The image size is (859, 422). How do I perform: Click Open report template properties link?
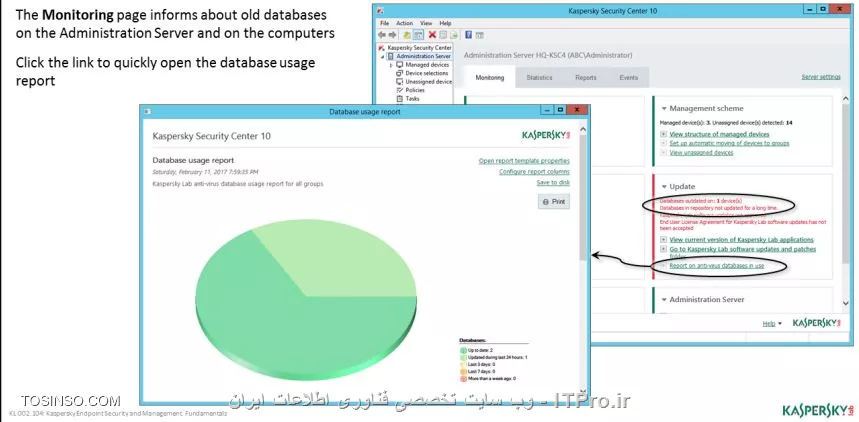point(524,161)
